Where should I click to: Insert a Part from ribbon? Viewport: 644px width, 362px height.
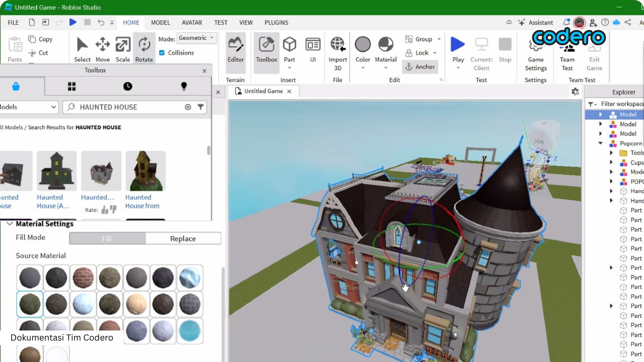[x=289, y=50]
